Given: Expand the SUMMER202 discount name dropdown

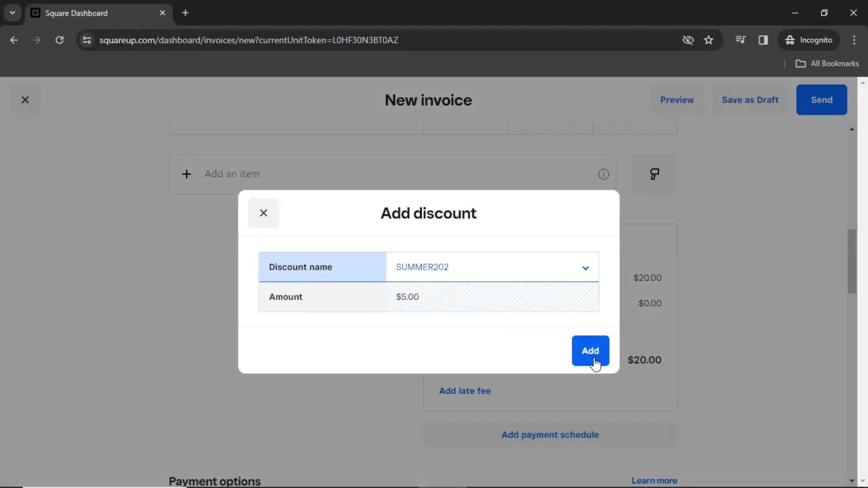Looking at the screenshot, I should point(584,266).
